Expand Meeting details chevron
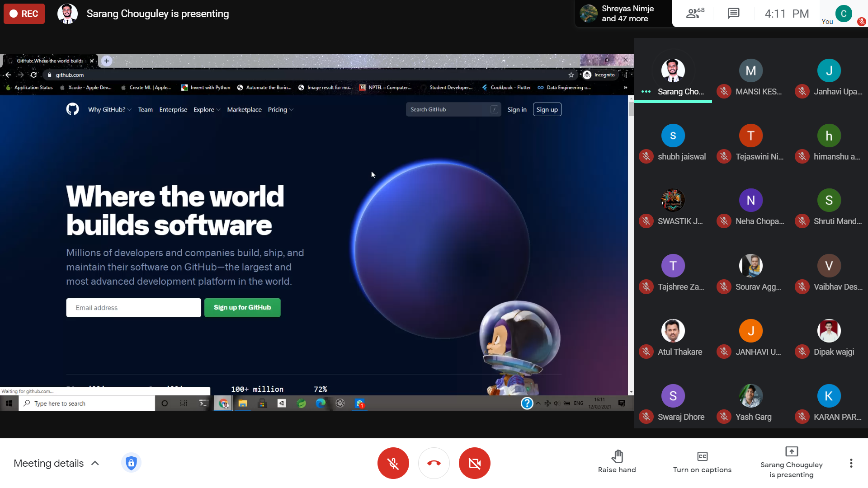Image resolution: width=868 pixels, height=488 pixels. pyautogui.click(x=95, y=463)
